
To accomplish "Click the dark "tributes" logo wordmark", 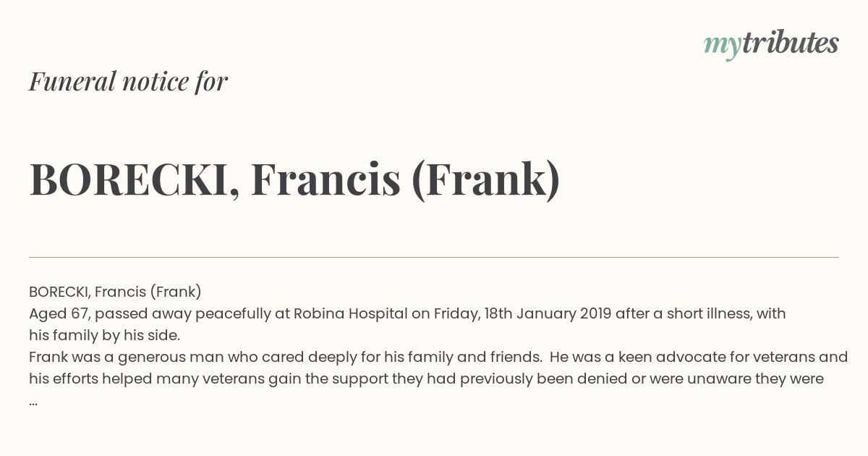I will tap(790, 43).
